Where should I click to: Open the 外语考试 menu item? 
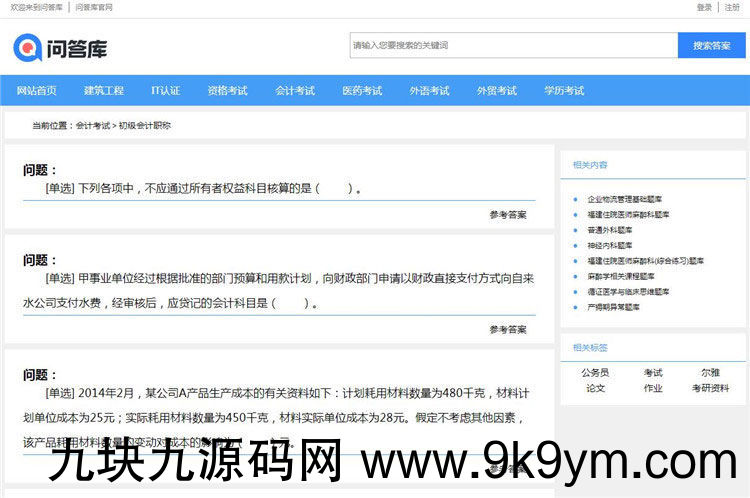tap(429, 91)
